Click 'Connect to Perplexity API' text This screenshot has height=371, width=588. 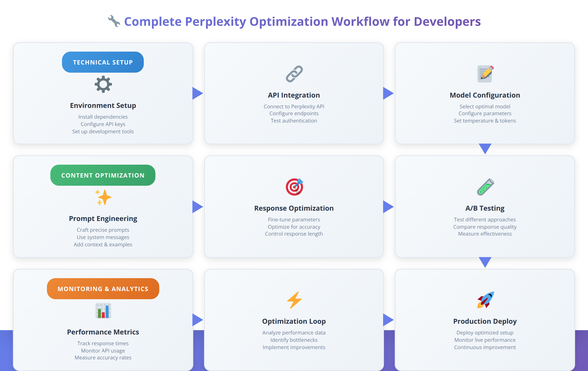(294, 107)
